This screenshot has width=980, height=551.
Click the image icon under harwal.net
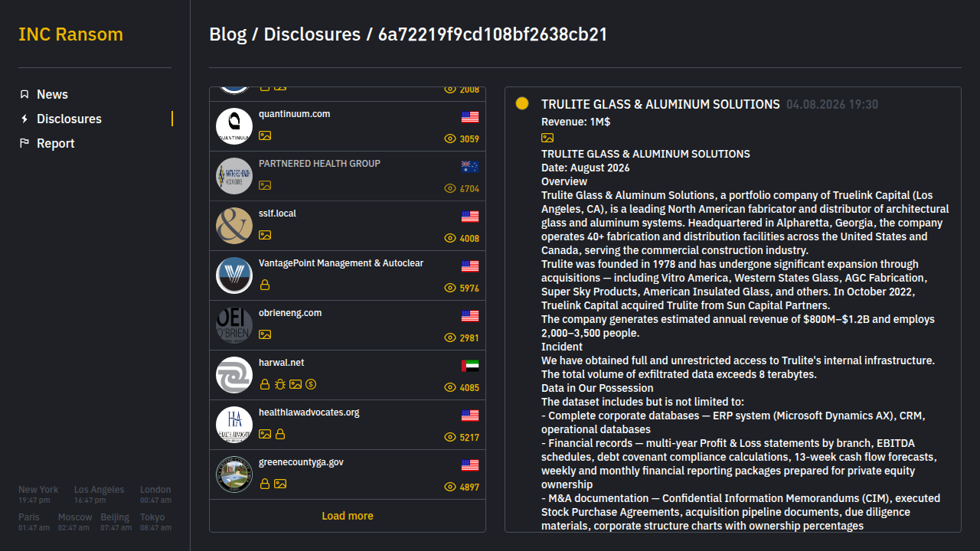pos(296,384)
